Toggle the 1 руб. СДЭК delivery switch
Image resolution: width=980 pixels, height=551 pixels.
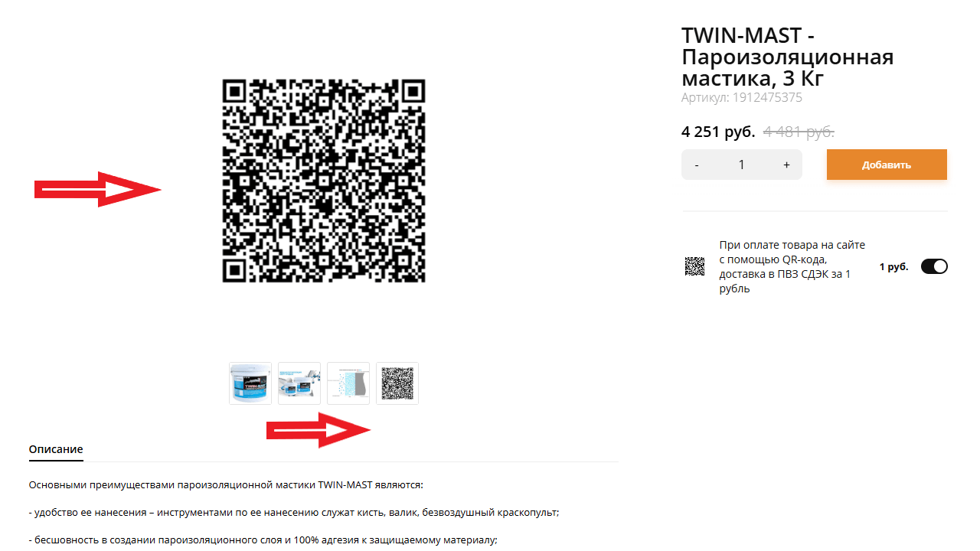[934, 266]
